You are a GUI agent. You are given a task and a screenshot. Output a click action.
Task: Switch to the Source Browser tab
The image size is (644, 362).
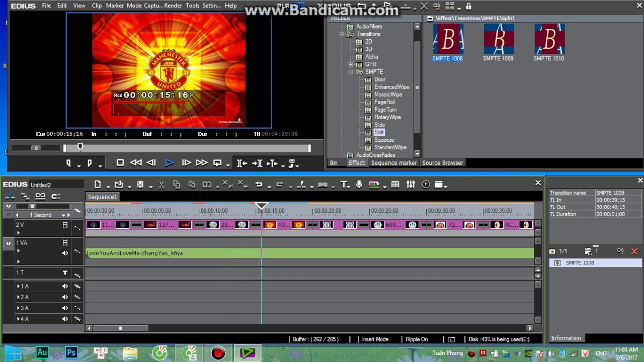click(x=443, y=163)
